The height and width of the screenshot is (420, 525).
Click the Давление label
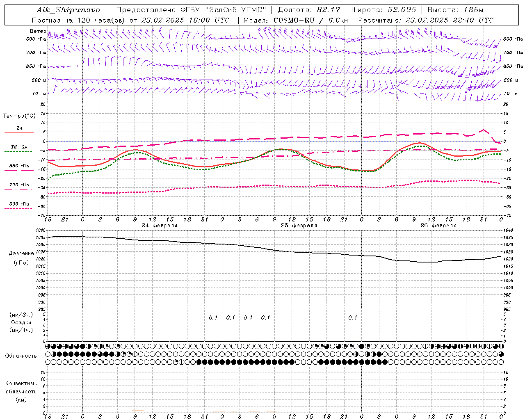point(21,253)
